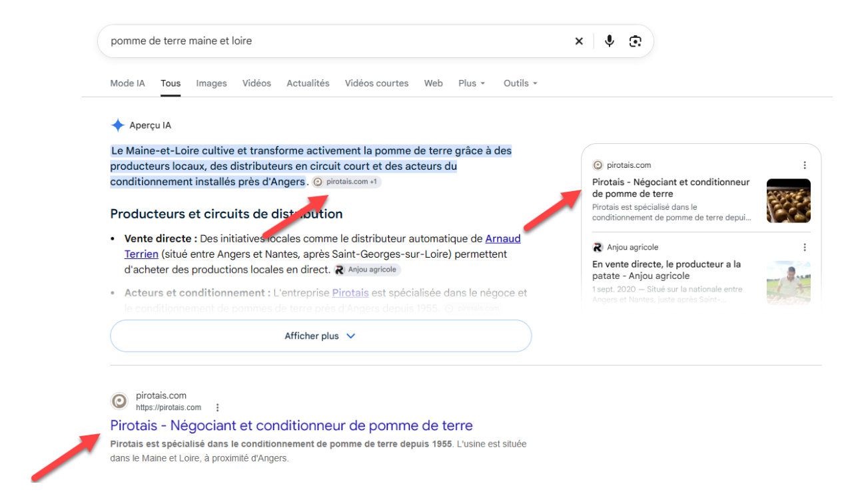This screenshot has height=504, width=852.
Task: Click pirotais.com +1 source chip
Action: [x=346, y=182]
